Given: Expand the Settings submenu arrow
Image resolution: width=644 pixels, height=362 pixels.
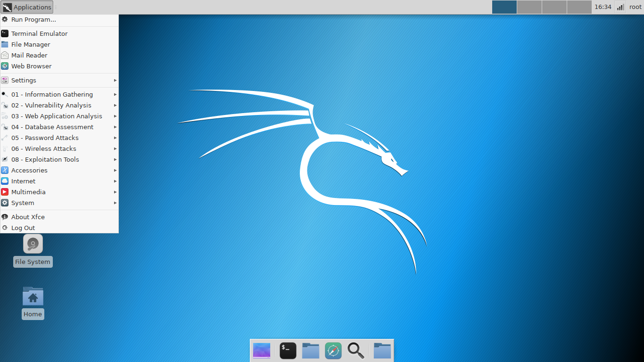Looking at the screenshot, I should (115, 80).
